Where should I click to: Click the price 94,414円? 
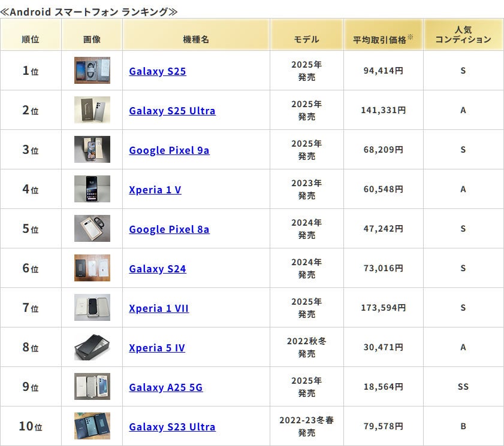(383, 71)
